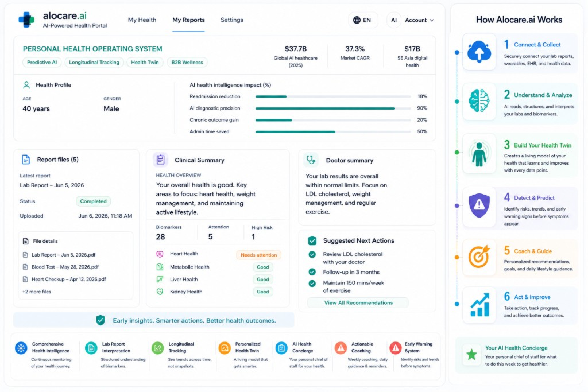Image resolution: width=588 pixels, height=392 pixels.
Task: Click View All Recommendations button
Action: coord(358,303)
